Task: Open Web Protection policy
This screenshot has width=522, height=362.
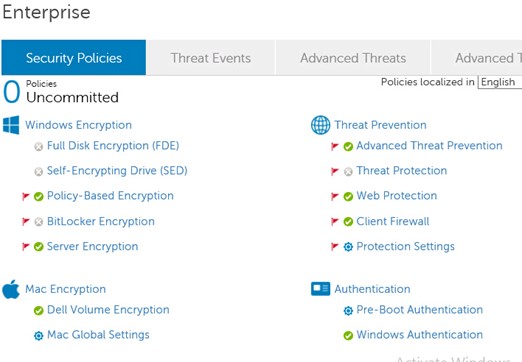Action: [x=397, y=196]
